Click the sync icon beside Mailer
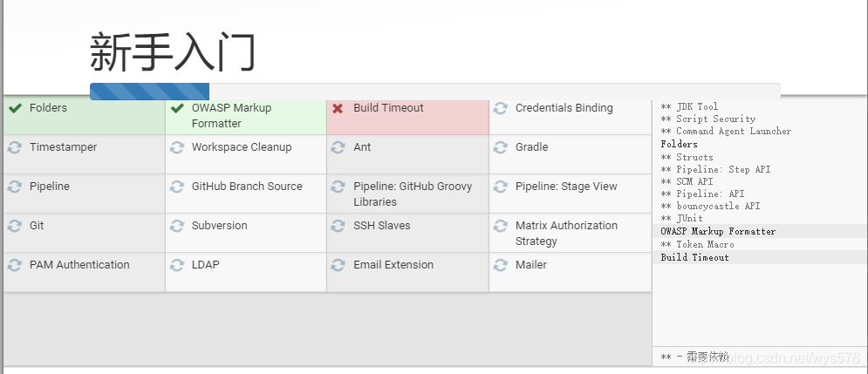The width and height of the screenshot is (868, 374). point(501,266)
